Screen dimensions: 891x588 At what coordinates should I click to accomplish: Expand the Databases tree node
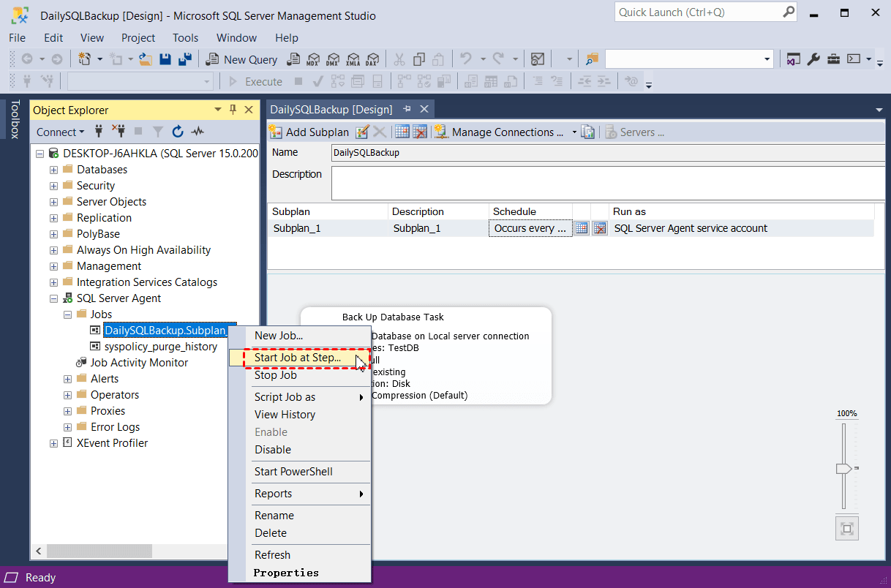(x=53, y=170)
